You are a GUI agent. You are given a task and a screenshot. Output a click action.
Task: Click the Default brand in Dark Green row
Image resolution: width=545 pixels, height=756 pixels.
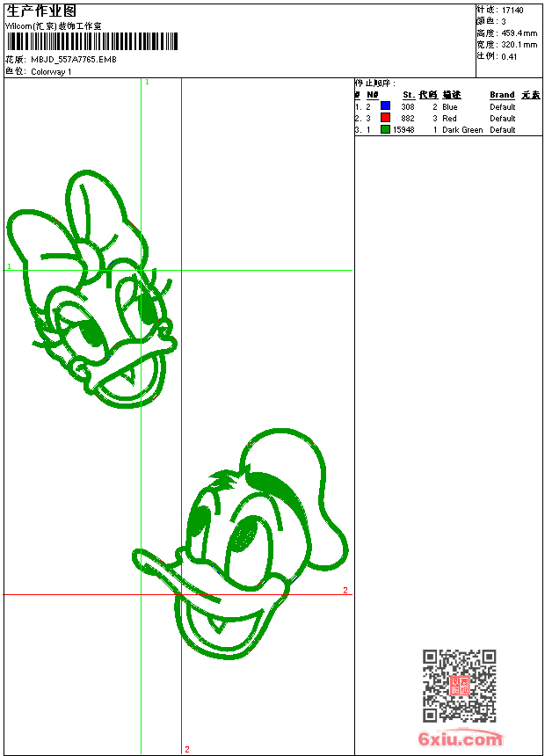(503, 130)
